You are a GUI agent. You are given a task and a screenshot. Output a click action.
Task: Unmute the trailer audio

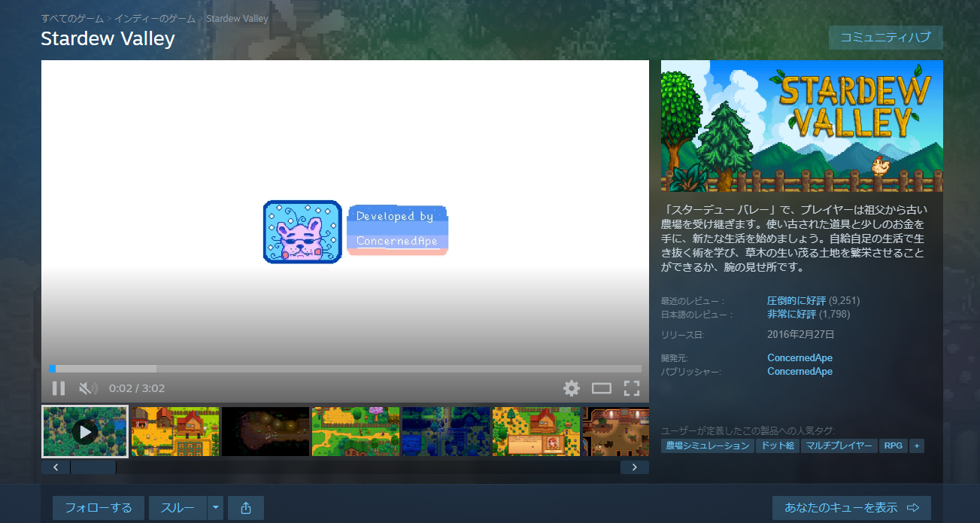click(88, 388)
